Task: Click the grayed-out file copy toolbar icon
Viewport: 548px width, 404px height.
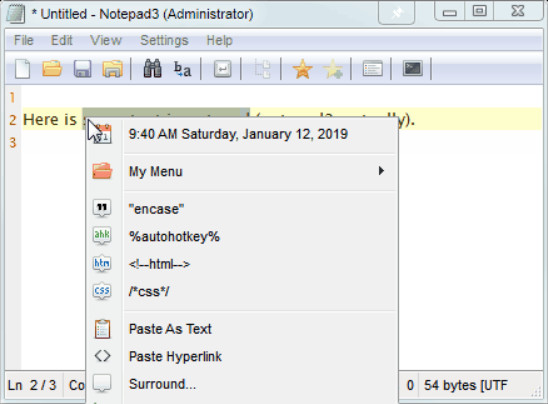Action: 262,69
